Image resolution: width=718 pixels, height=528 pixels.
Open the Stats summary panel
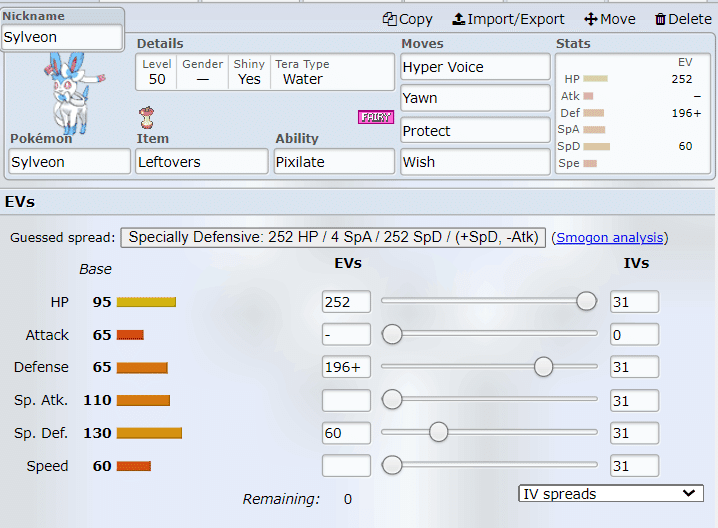[633, 114]
